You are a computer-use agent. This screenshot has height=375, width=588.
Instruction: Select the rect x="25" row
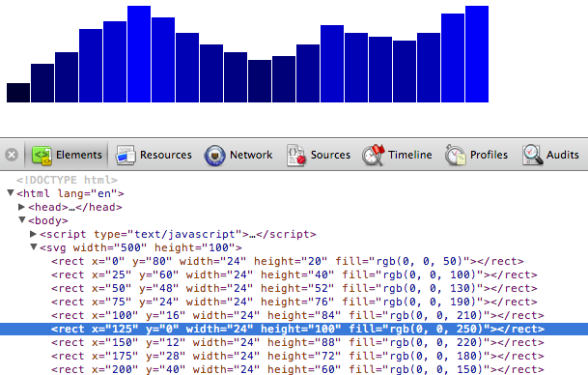(x=294, y=274)
